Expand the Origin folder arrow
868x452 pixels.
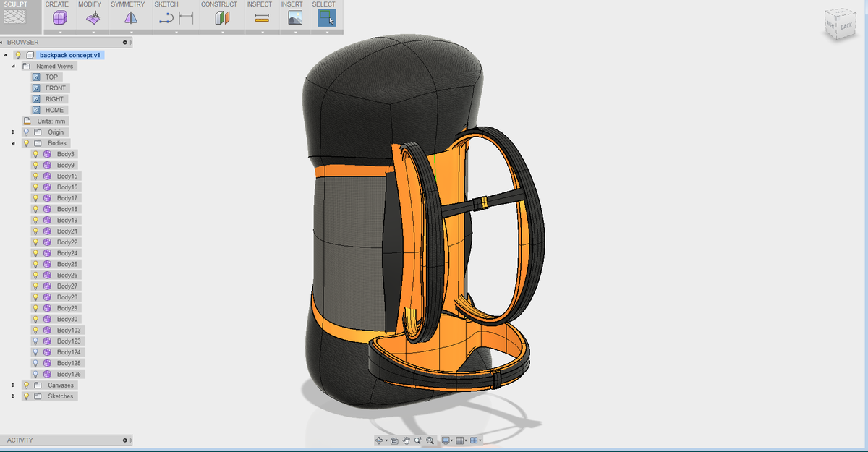[14, 132]
